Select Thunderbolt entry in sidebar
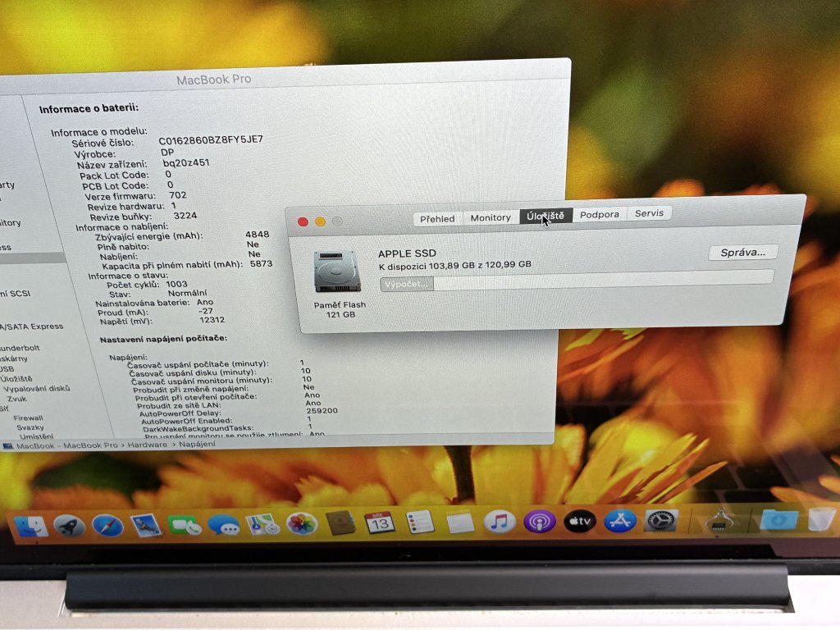 [21, 348]
